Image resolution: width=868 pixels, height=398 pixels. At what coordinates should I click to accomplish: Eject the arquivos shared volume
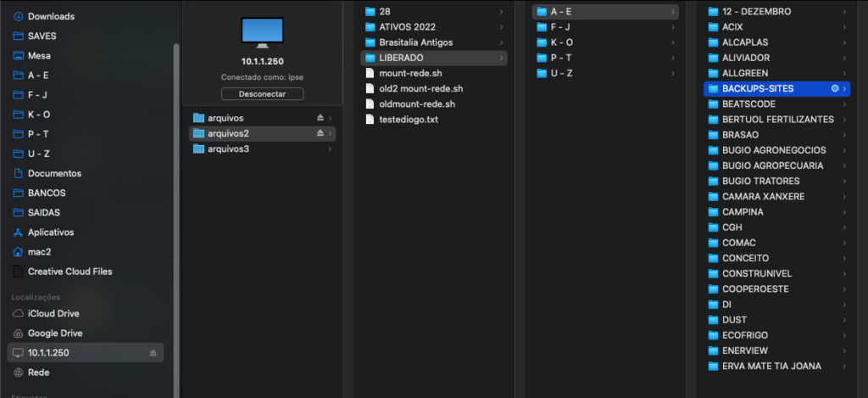[320, 118]
